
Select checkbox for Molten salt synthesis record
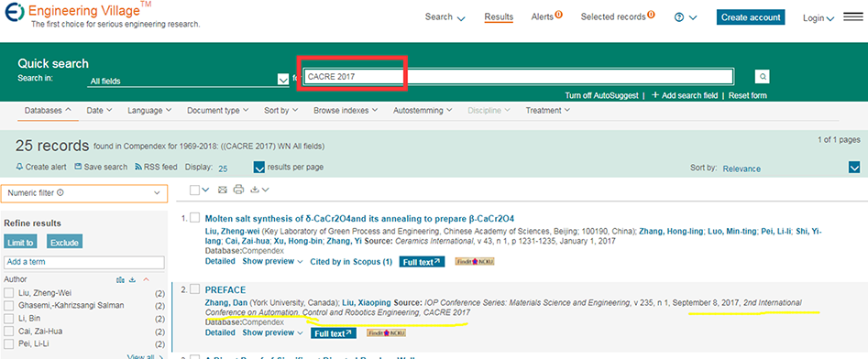[x=194, y=217]
